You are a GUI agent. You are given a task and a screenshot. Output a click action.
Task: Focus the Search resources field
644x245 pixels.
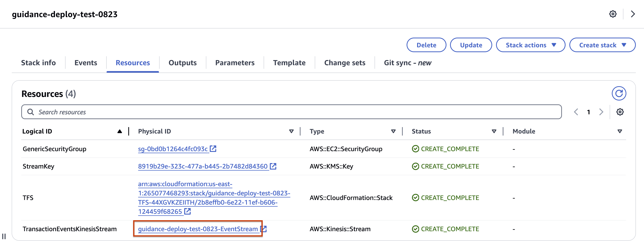[x=291, y=112]
